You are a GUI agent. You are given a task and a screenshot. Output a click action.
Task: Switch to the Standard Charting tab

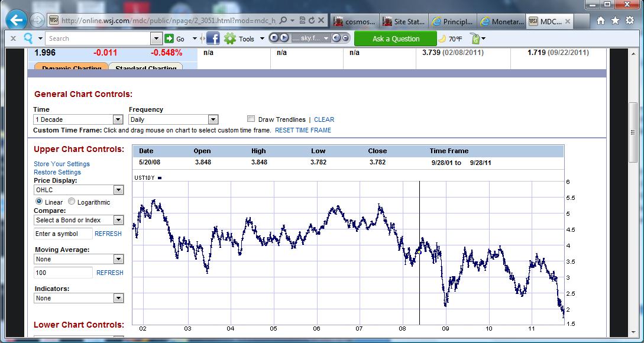tap(145, 68)
